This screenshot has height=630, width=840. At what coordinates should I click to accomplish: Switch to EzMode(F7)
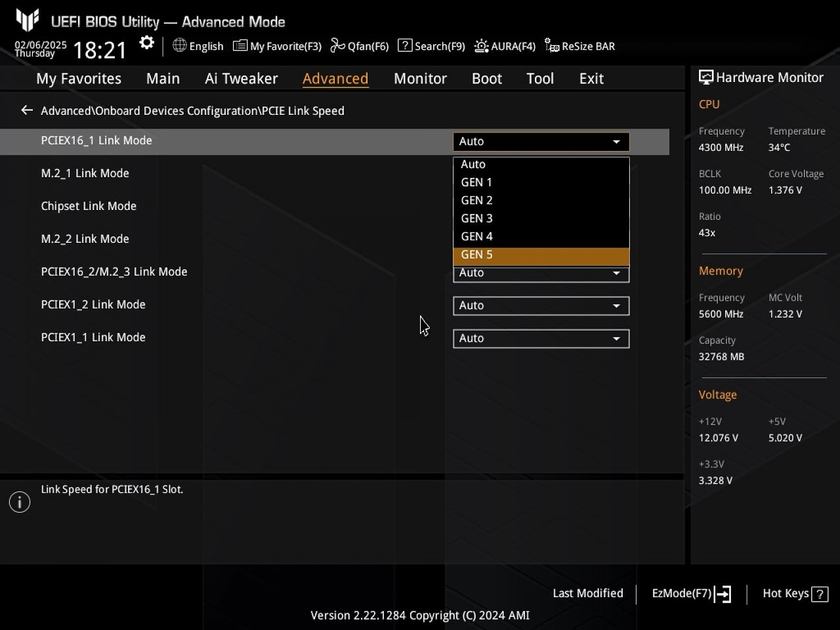691,594
